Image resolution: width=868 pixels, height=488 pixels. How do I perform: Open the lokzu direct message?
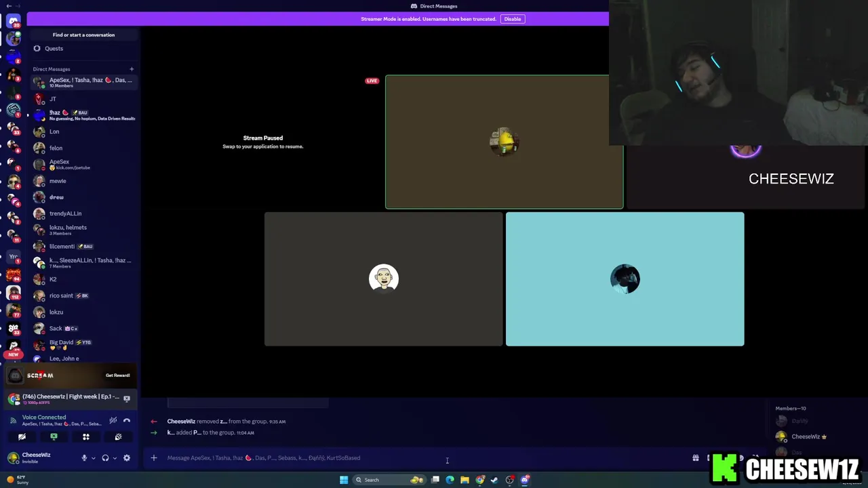point(83,312)
